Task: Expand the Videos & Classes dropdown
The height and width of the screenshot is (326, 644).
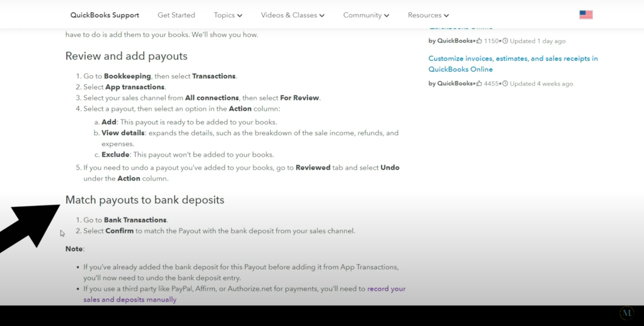Action: [x=293, y=15]
